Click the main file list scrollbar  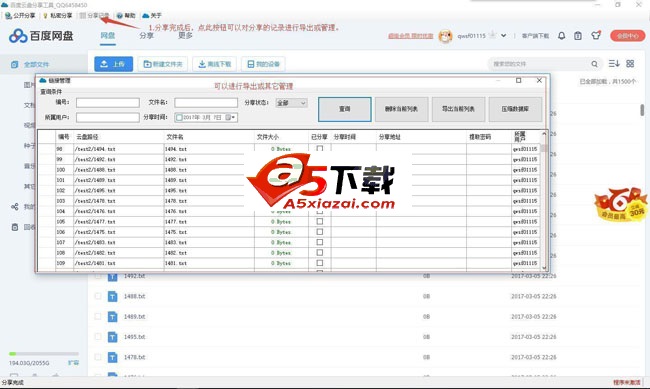(x=642, y=109)
